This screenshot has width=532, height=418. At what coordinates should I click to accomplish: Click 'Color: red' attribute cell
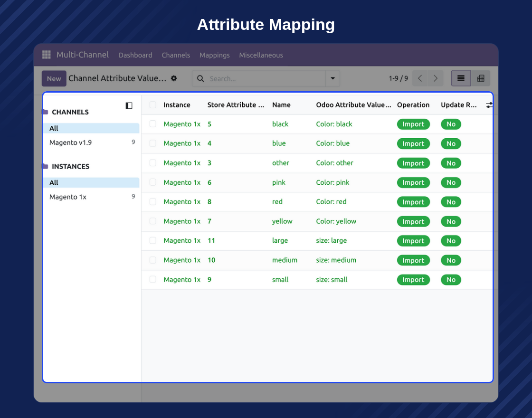(x=331, y=201)
